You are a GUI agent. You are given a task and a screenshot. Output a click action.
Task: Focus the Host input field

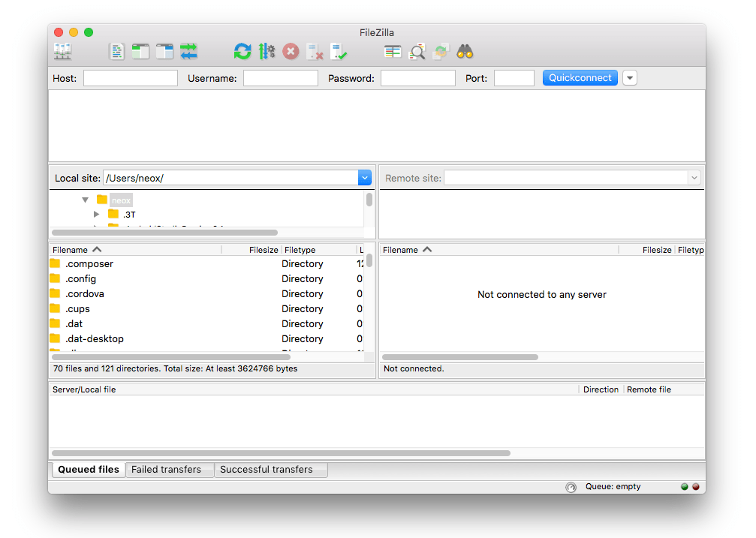[130, 77]
